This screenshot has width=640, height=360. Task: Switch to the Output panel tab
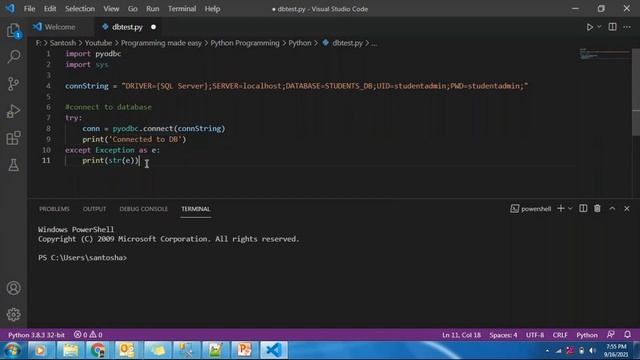click(94, 209)
